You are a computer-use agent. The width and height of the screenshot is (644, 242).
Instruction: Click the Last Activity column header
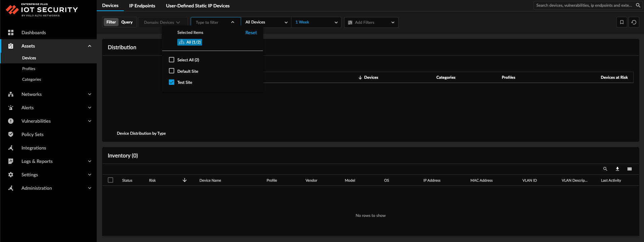point(611,180)
